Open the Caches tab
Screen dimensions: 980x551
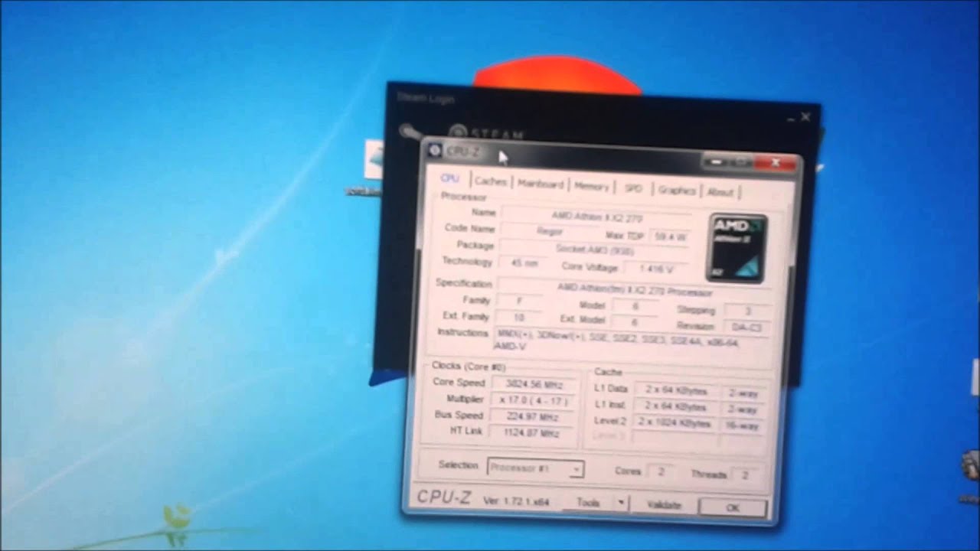click(490, 181)
